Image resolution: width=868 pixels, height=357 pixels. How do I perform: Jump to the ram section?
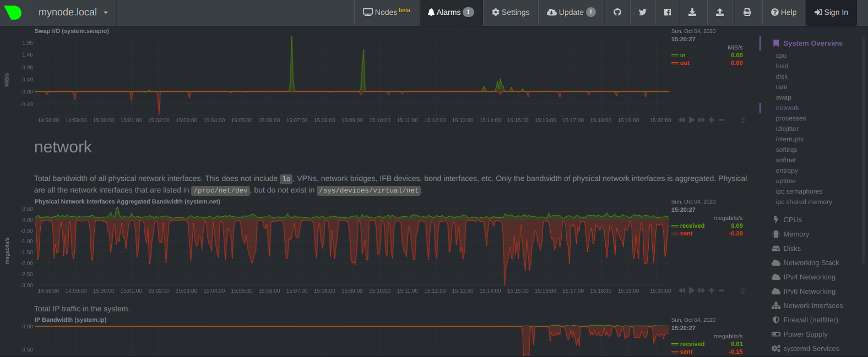[782, 87]
